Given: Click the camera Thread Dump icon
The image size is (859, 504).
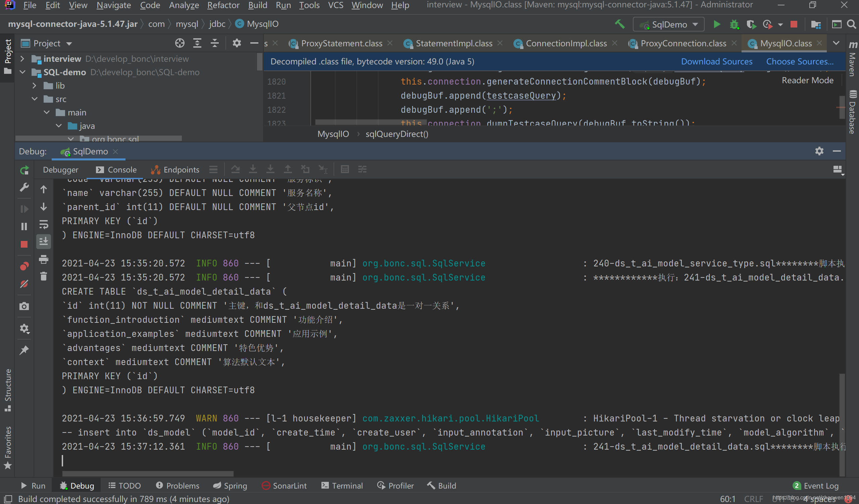Looking at the screenshot, I should (x=24, y=306).
